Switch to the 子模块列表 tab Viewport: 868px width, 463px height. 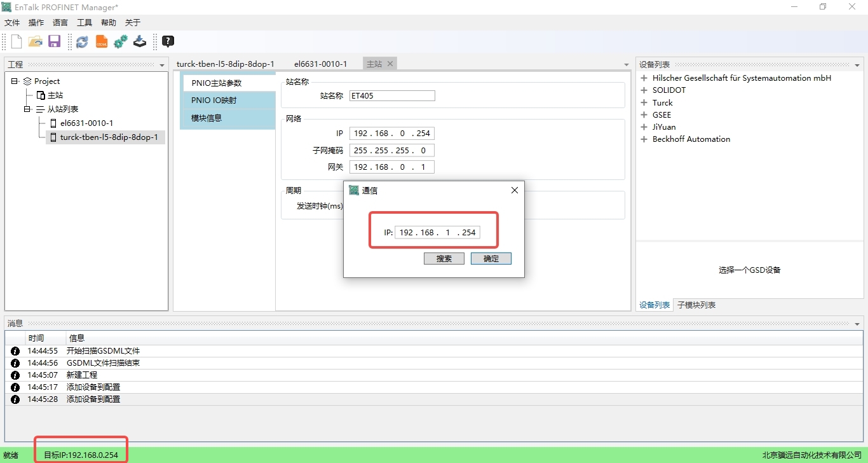point(696,305)
